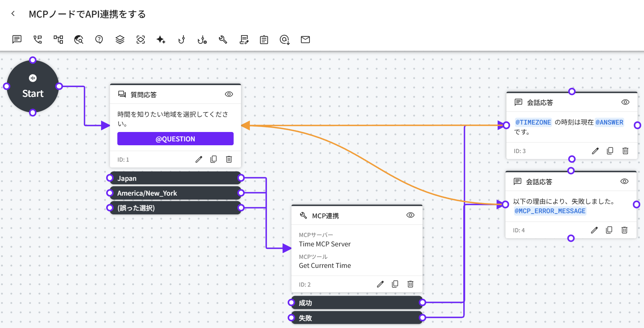
Task: Select the phone call node icon
Action: [x=37, y=39]
